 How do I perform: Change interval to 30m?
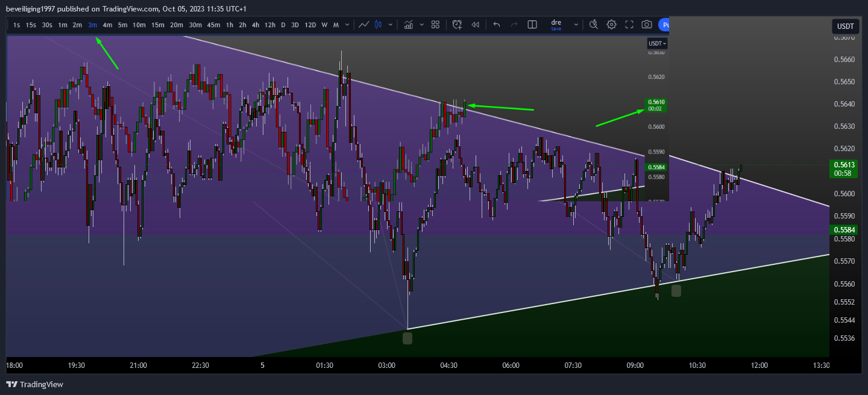195,25
